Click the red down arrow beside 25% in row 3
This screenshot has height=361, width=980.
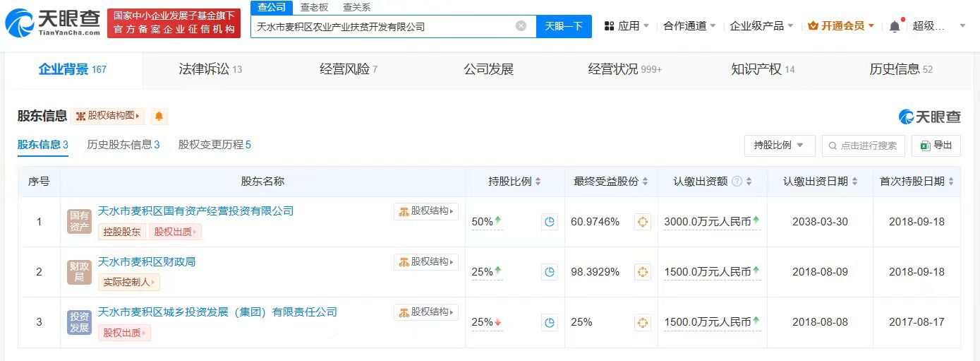(x=498, y=322)
